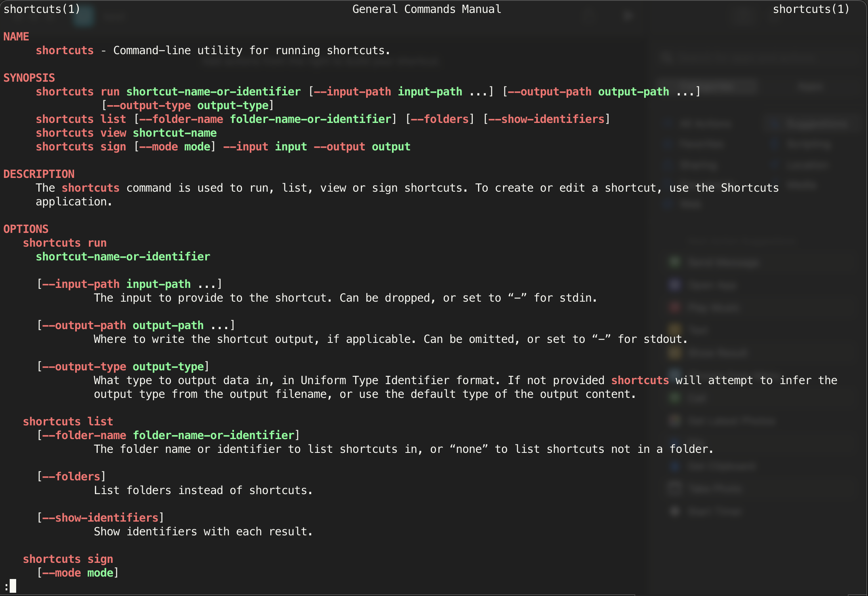Click 'shortcuts run' subheading under OPTIONS

pyautogui.click(x=65, y=243)
